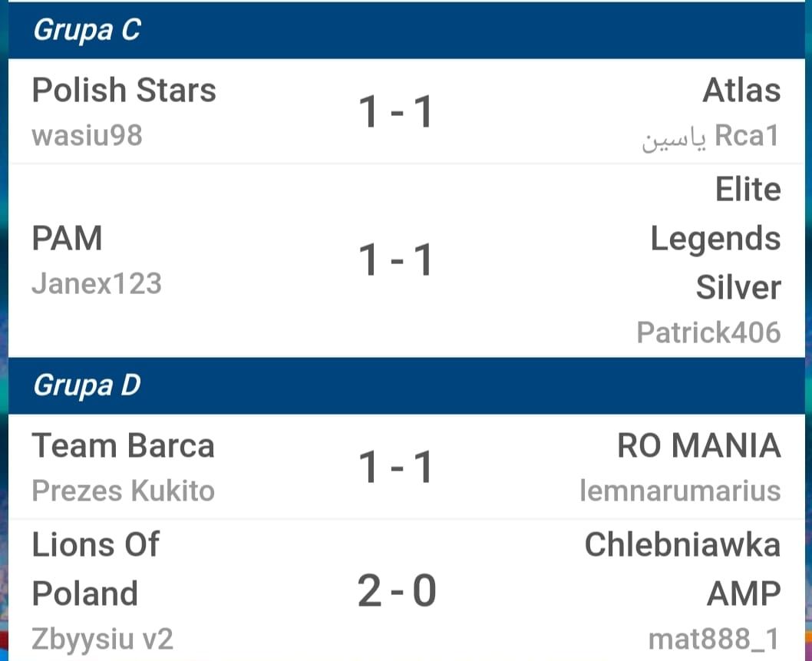Open the Grupa C header

coord(407,29)
